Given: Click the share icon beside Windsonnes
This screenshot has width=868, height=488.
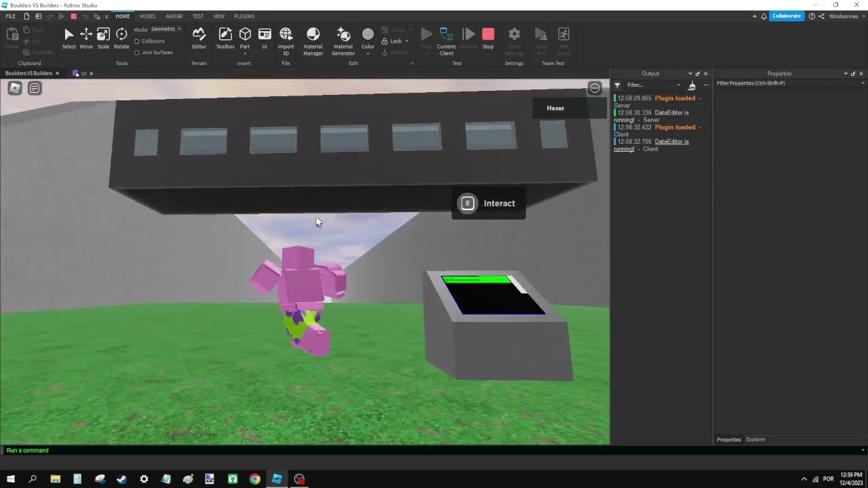Looking at the screenshot, I should tap(821, 16).
